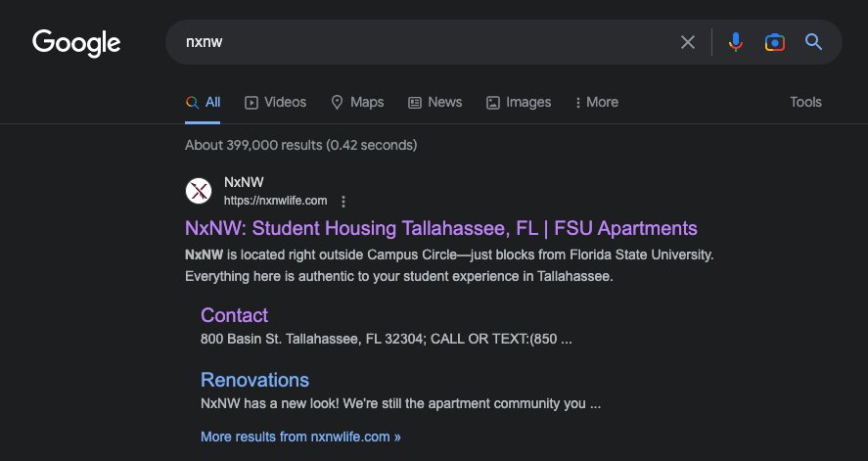Click the Google logo
The height and width of the screenshot is (461, 868).
pos(76,43)
